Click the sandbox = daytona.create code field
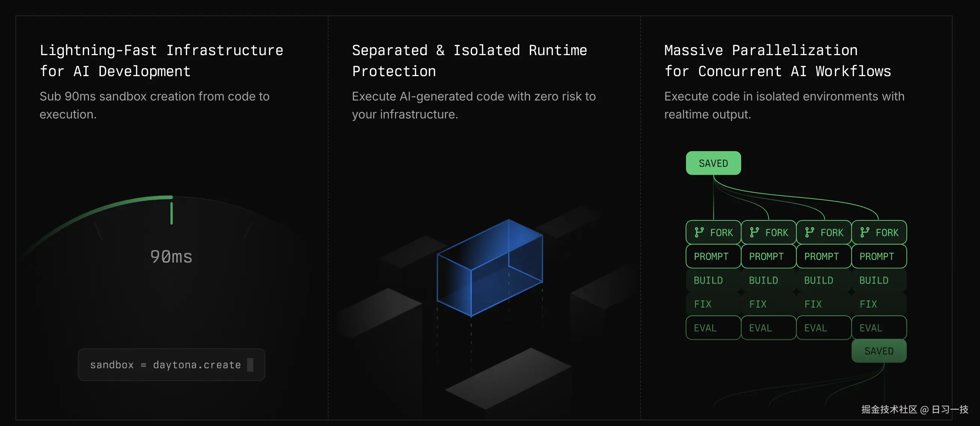 172,365
